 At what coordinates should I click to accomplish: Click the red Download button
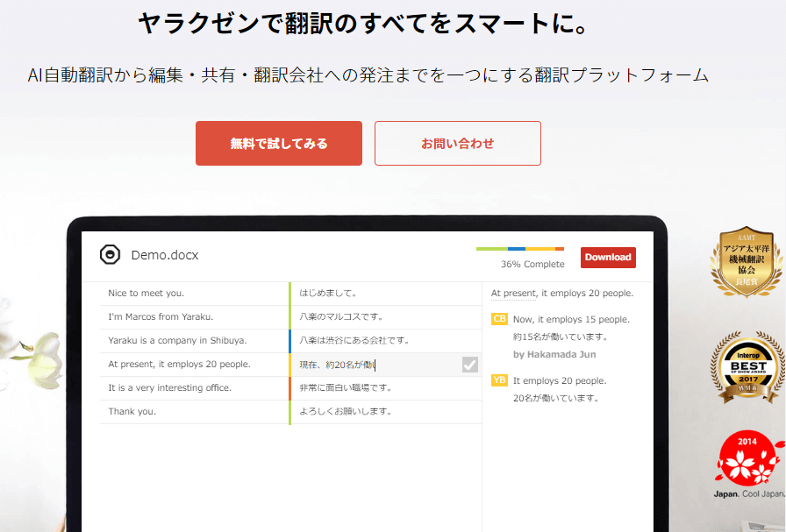click(608, 258)
